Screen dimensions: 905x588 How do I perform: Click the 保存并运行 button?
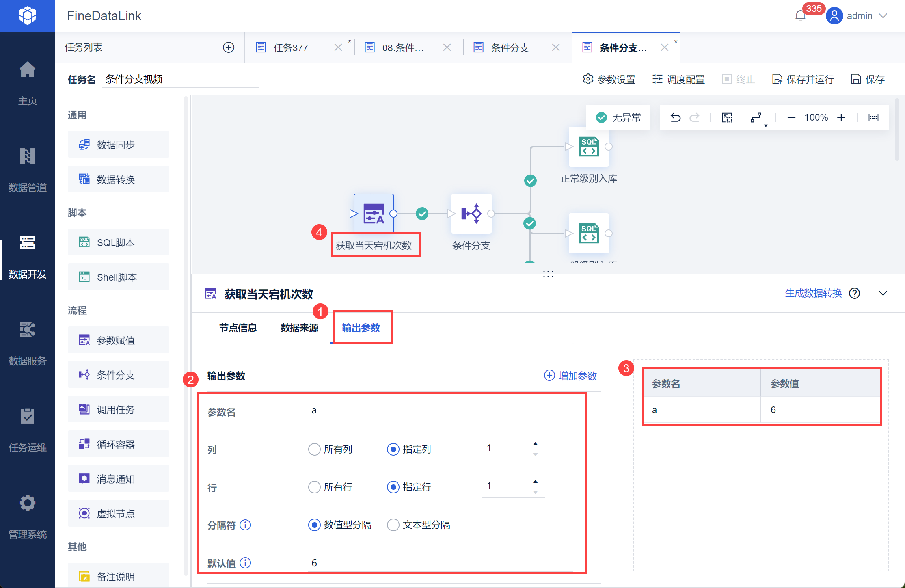[803, 79]
